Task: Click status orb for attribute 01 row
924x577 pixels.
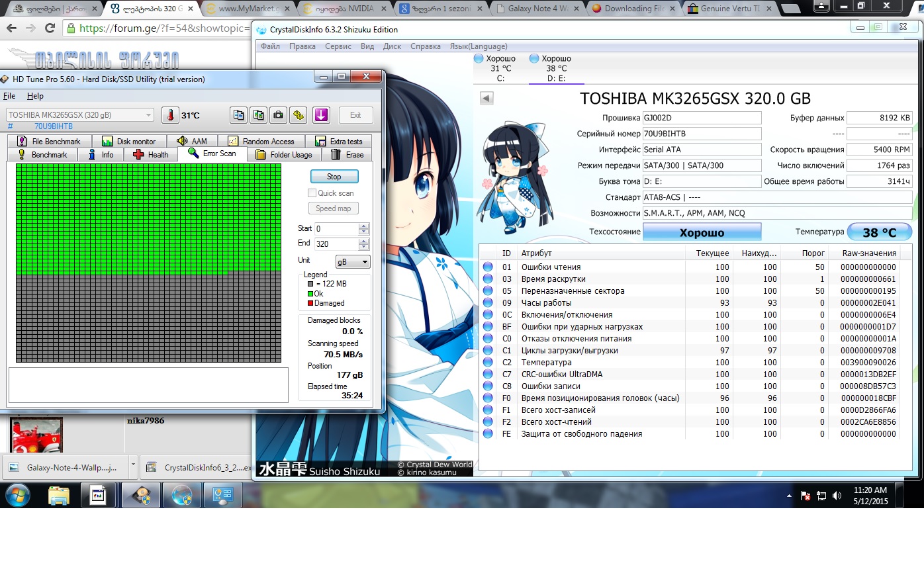Action: tap(488, 267)
